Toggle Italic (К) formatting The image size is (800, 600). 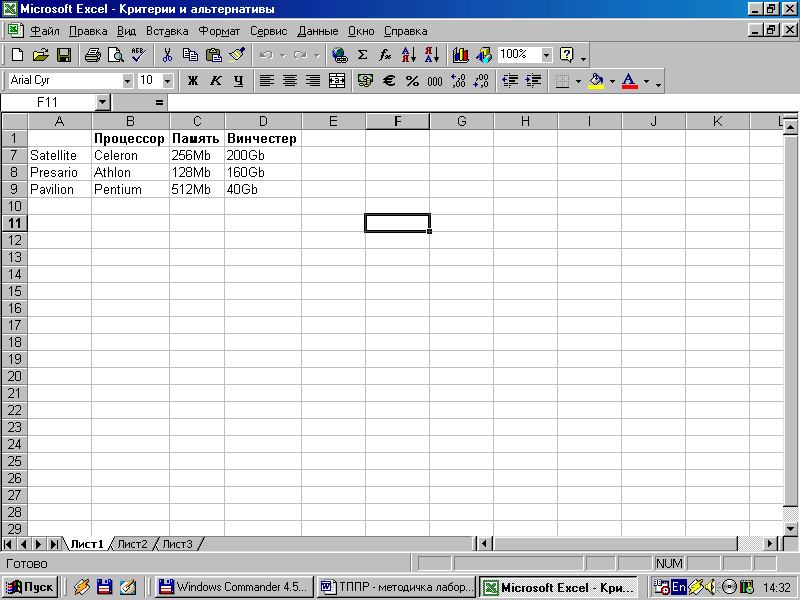point(215,81)
